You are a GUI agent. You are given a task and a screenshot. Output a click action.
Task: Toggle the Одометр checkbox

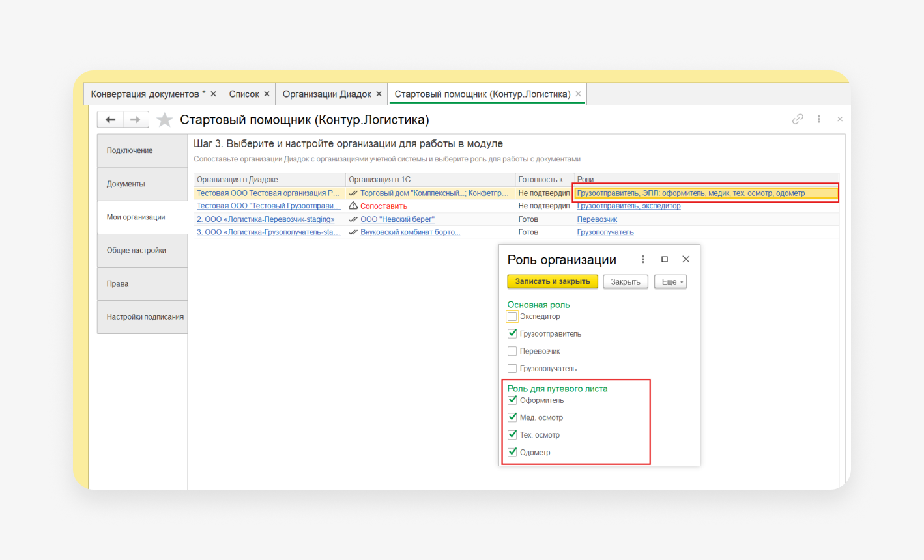512,452
